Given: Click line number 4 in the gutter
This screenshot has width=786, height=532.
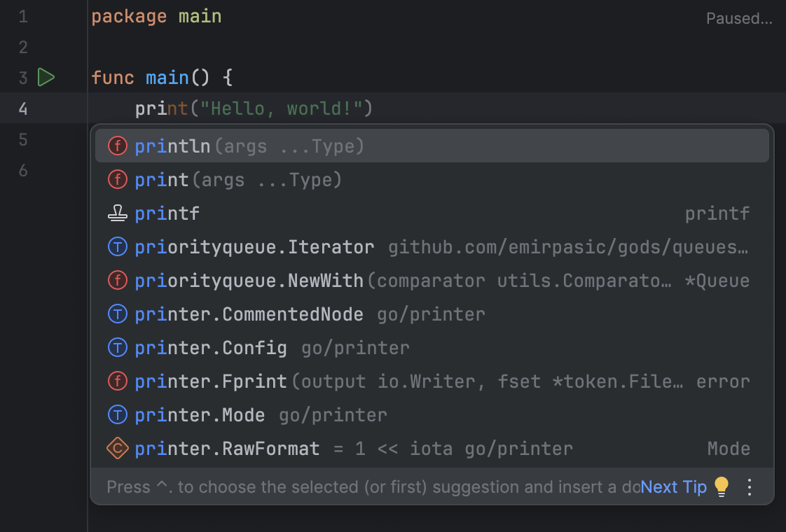Looking at the screenshot, I should click(x=22, y=108).
